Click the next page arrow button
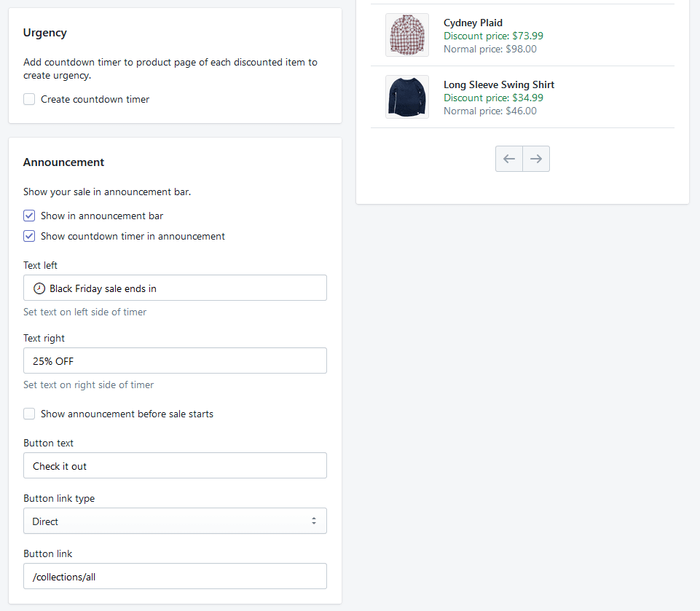 click(536, 159)
